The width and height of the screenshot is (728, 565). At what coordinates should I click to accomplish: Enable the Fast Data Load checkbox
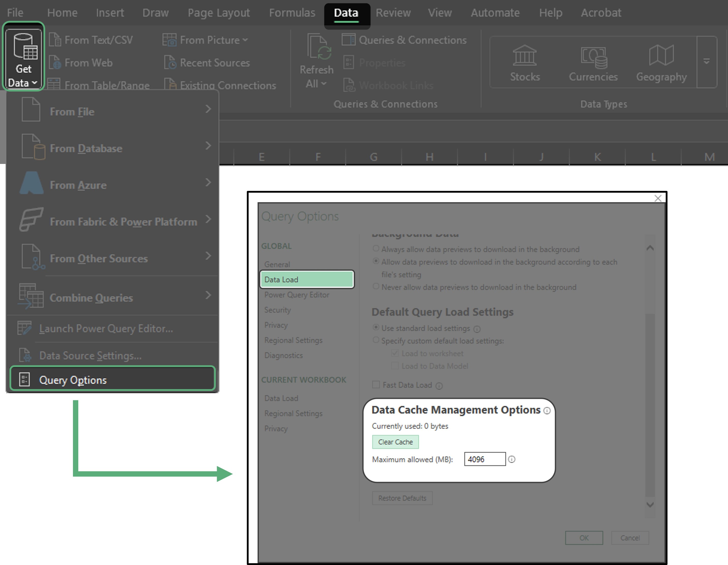376,385
